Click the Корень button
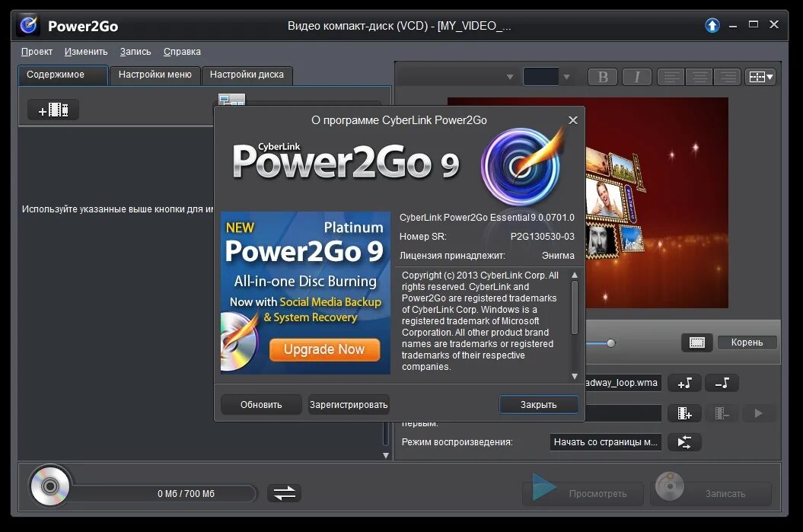This screenshot has width=803, height=532. pyautogui.click(x=747, y=342)
